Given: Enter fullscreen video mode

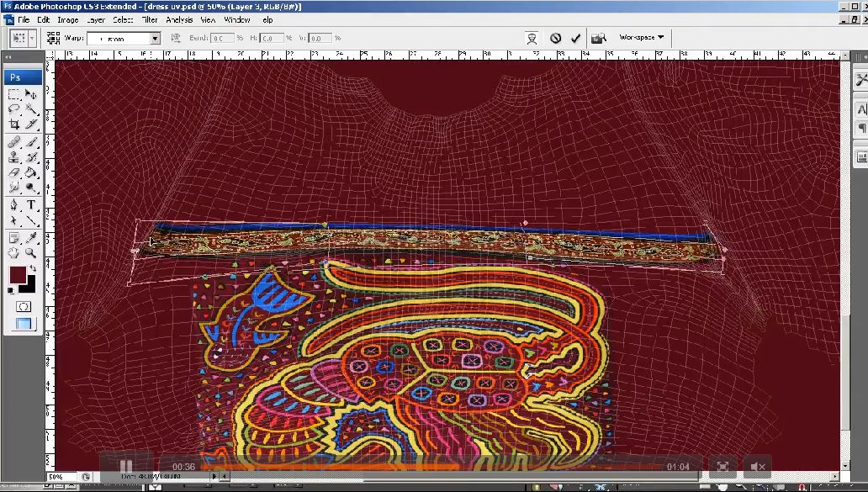Looking at the screenshot, I should [x=722, y=467].
